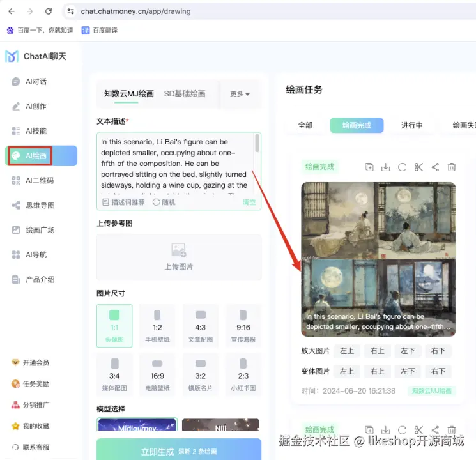
Task: Choose the Niji model thumbnail
Action: 220,424
